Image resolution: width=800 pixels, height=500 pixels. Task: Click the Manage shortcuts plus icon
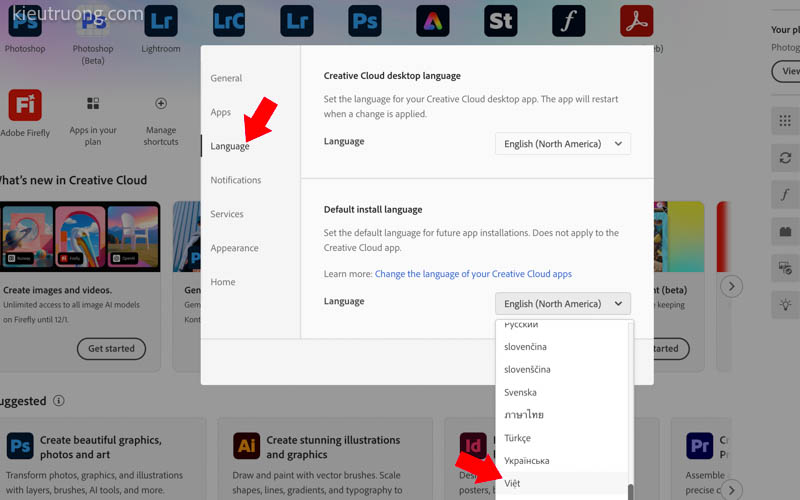pyautogui.click(x=161, y=104)
